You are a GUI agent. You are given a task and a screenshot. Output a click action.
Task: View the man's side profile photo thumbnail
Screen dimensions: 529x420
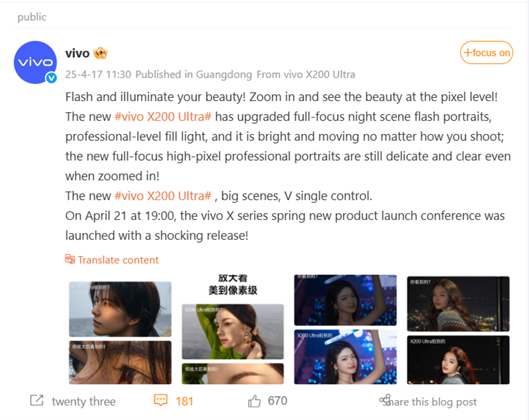tap(120, 333)
